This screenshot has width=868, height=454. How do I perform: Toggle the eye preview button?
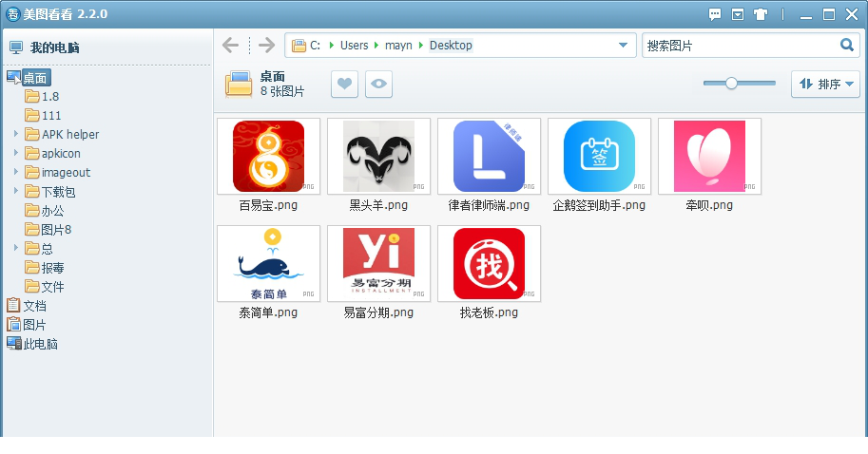(x=378, y=85)
